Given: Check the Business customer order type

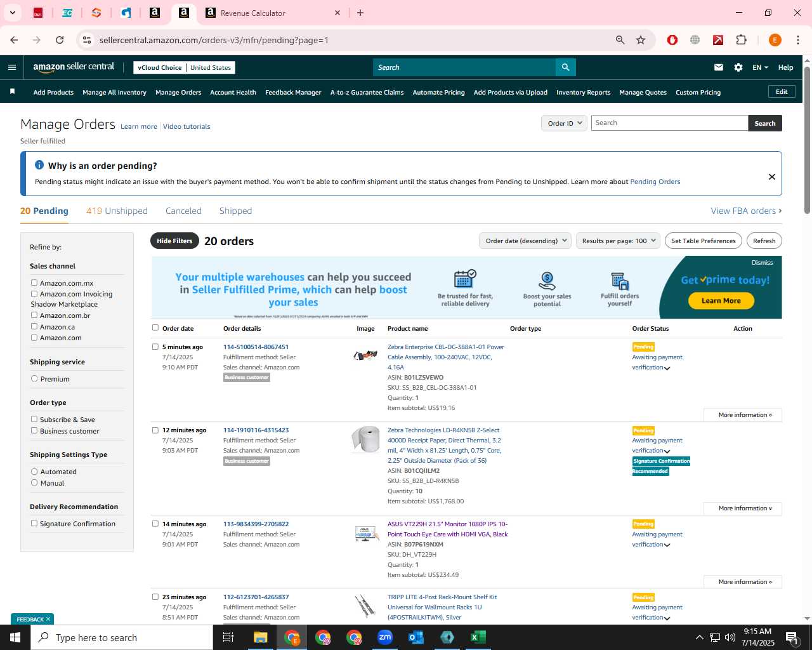Looking at the screenshot, I should pyautogui.click(x=34, y=431).
